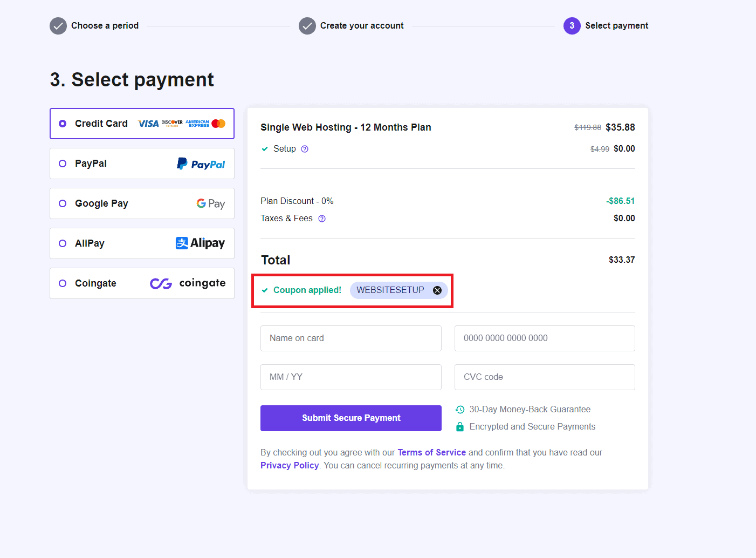The width and height of the screenshot is (756, 558).
Task: Click the coingate logo
Action: pyautogui.click(x=188, y=283)
